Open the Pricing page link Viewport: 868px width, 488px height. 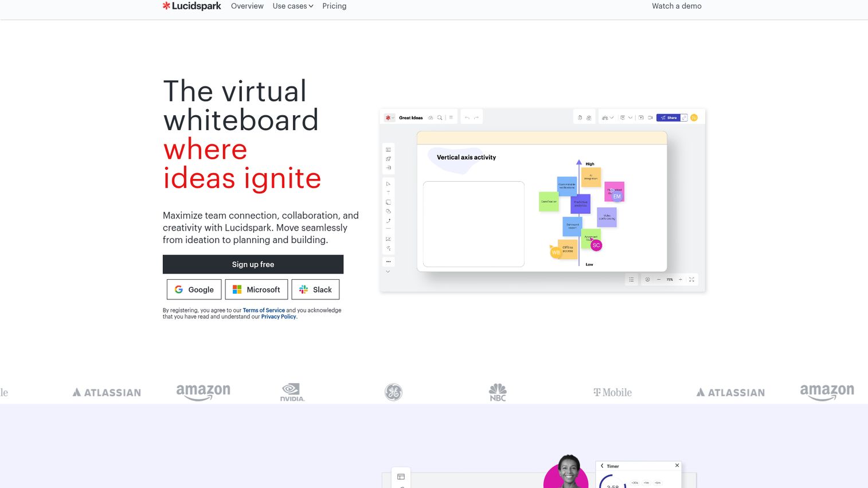pyautogui.click(x=334, y=6)
